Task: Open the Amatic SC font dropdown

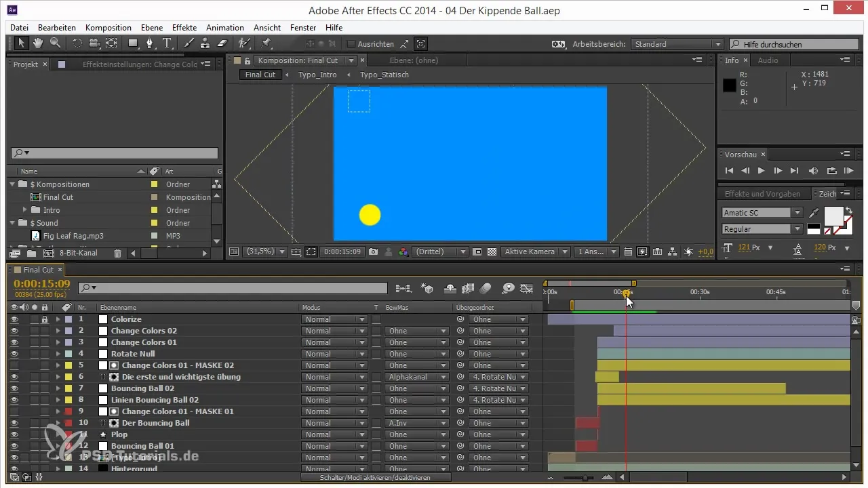Action: pyautogui.click(x=762, y=213)
